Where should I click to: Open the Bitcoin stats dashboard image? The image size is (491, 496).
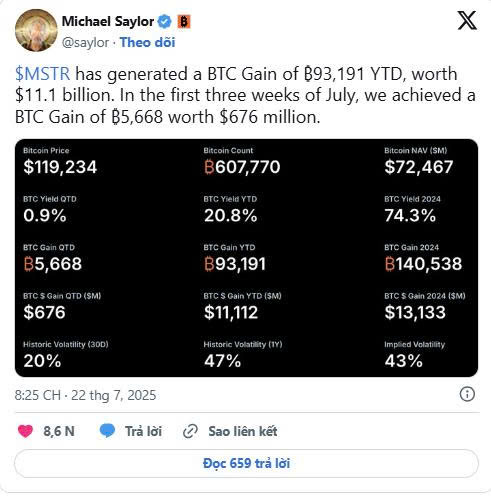[246, 258]
